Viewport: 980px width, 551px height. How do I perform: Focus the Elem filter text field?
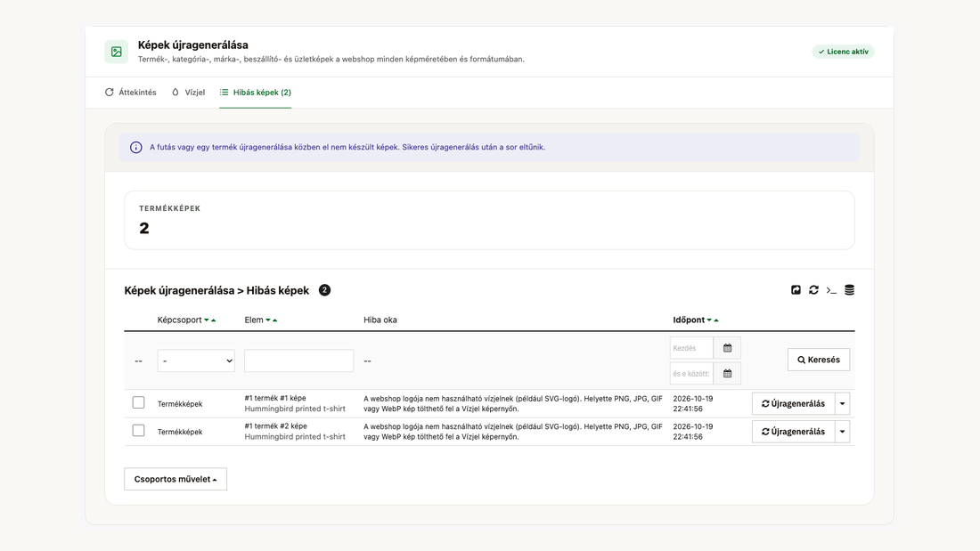(x=298, y=361)
